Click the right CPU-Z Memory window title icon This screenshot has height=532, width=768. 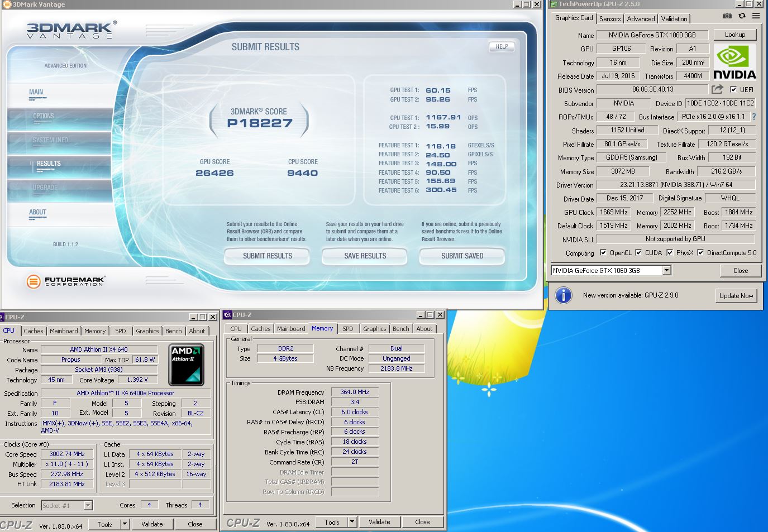228,315
